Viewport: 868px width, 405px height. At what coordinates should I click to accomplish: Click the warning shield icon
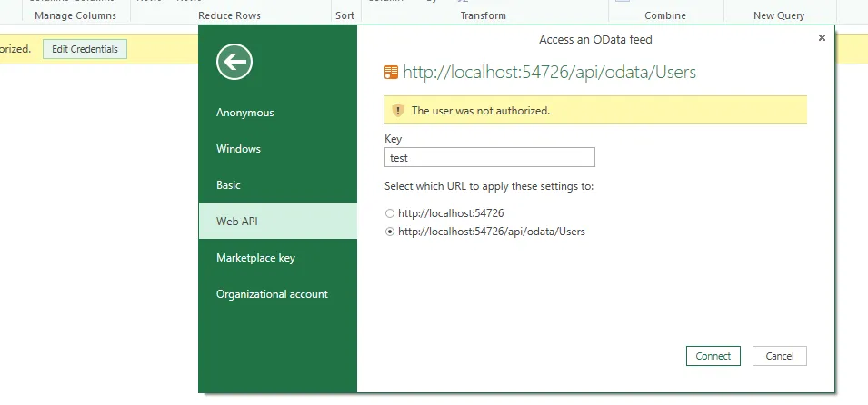397,111
